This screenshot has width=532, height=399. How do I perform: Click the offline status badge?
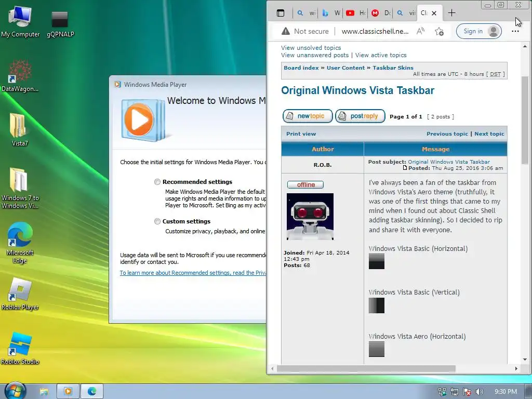tap(305, 184)
